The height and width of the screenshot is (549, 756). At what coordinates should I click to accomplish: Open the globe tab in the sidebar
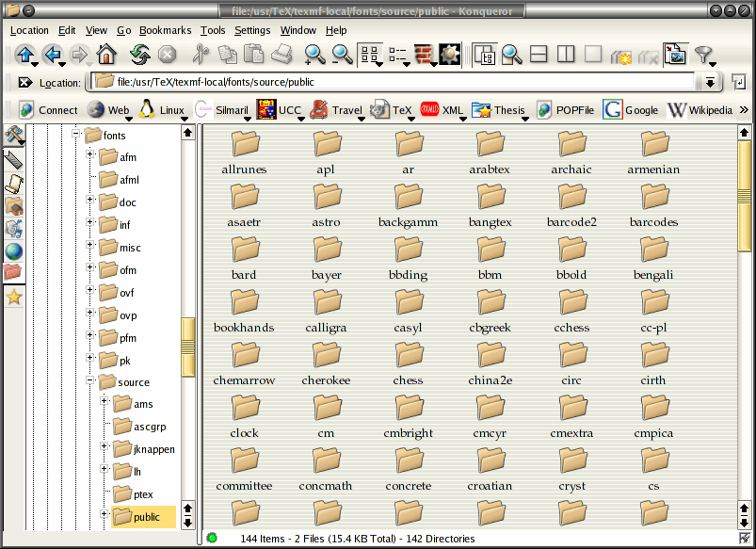(13, 251)
